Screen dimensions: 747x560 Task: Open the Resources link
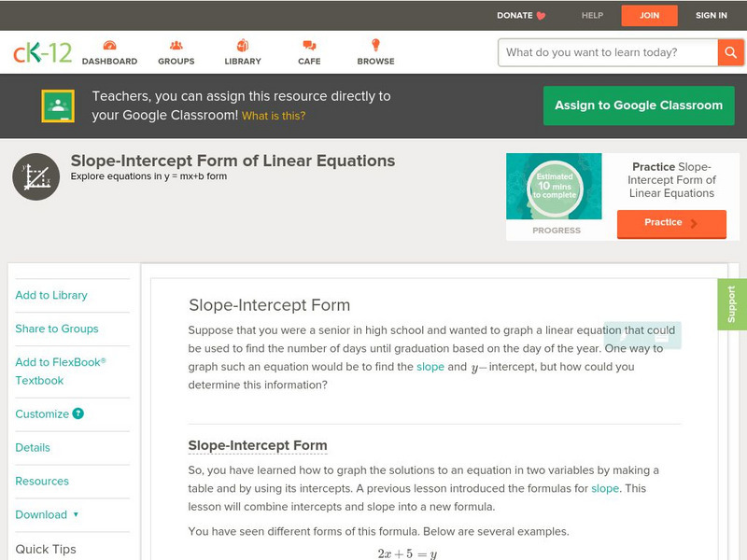pyautogui.click(x=42, y=481)
